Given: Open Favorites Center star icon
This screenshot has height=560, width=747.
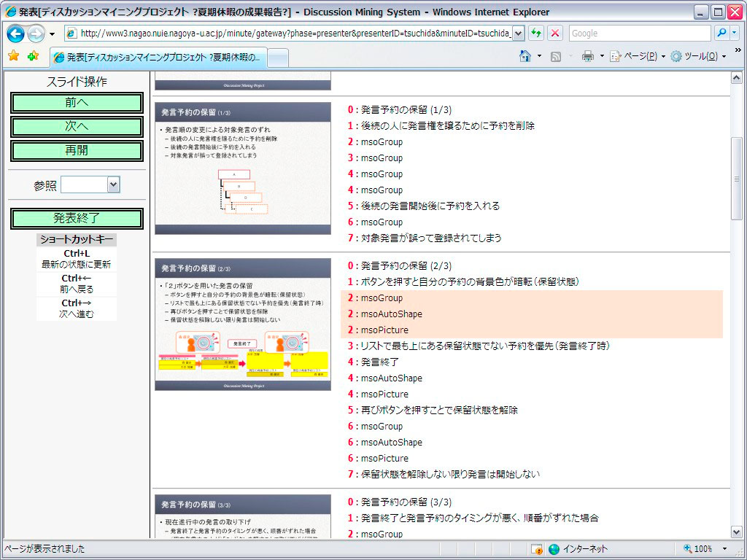Looking at the screenshot, I should tap(14, 56).
